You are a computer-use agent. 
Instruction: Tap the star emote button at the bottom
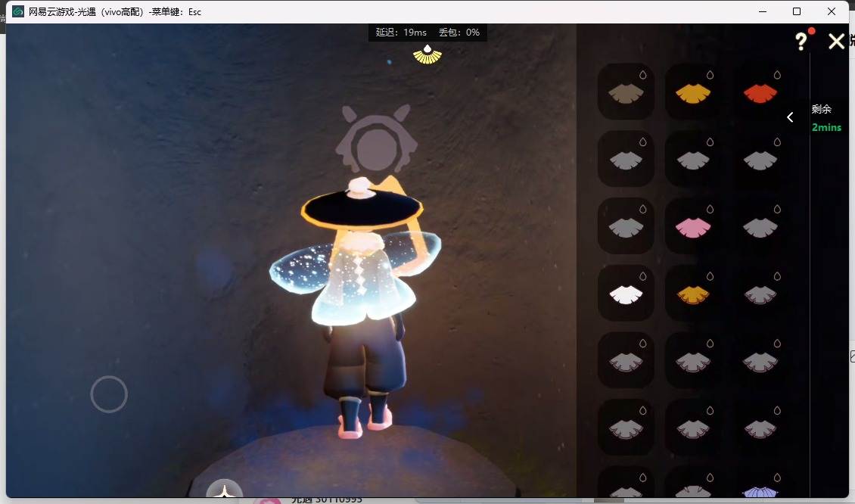(x=224, y=489)
